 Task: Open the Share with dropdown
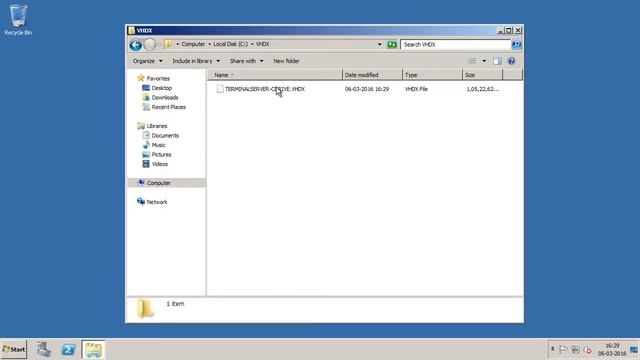click(x=247, y=61)
